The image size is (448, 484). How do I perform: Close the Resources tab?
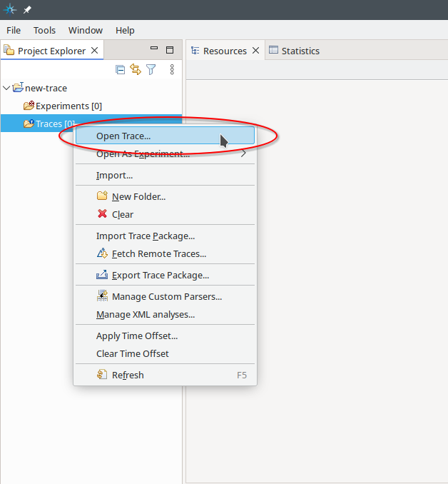coord(255,51)
